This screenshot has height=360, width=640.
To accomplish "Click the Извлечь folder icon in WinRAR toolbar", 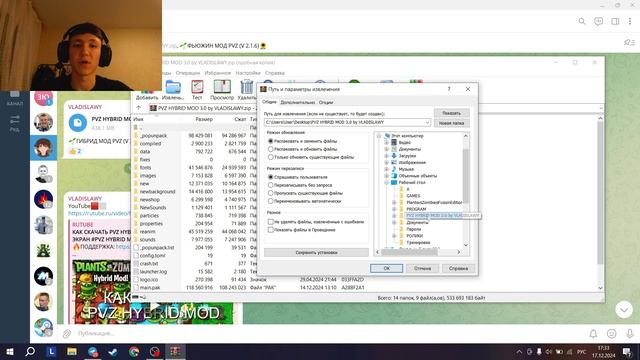I will (173, 87).
